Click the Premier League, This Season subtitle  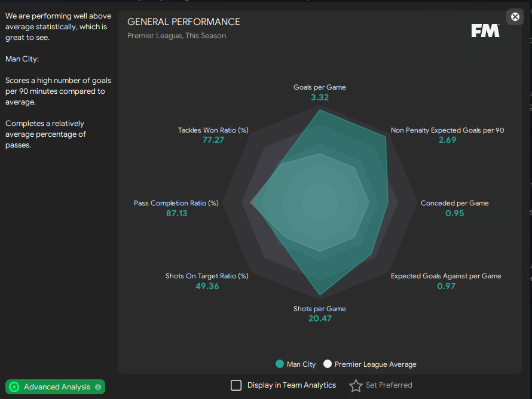[176, 36]
